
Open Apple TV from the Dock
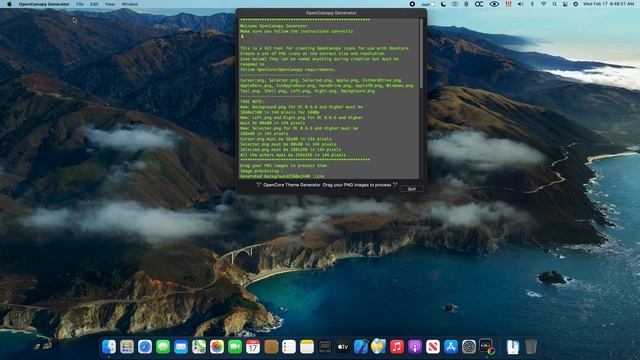click(x=342, y=347)
